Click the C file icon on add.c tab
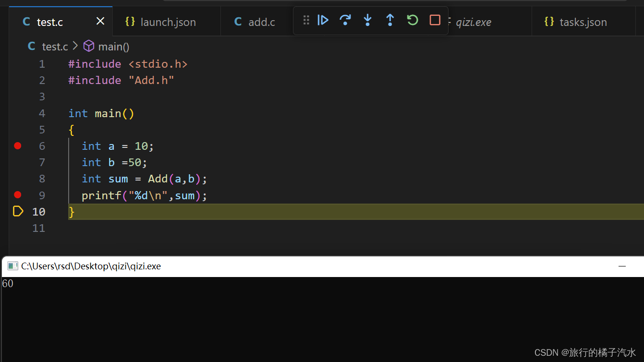644x362 pixels. (238, 22)
